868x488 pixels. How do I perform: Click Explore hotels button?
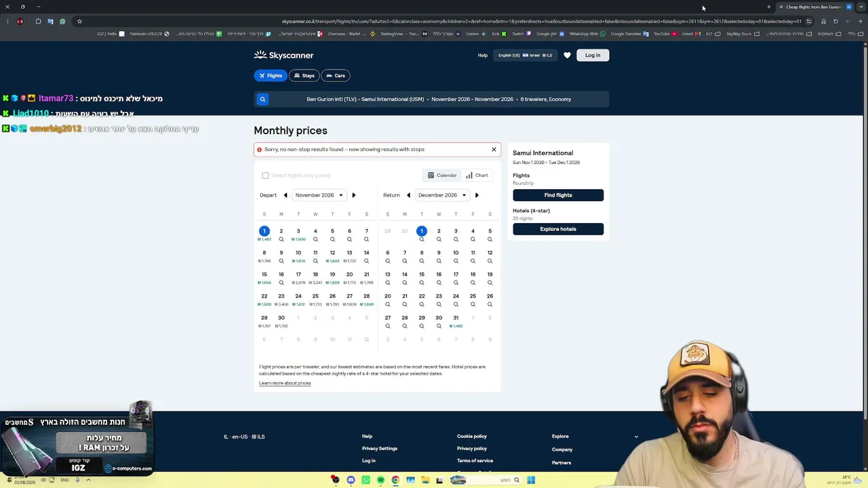tap(558, 229)
